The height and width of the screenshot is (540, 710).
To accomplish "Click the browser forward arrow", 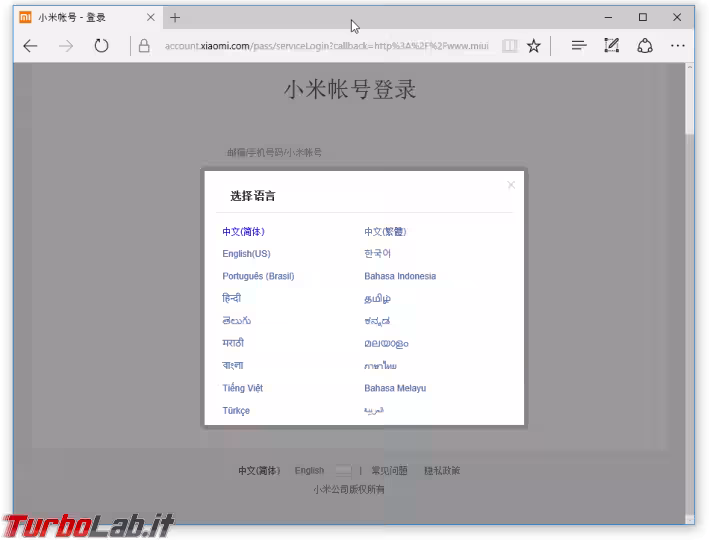I will 66,46.
